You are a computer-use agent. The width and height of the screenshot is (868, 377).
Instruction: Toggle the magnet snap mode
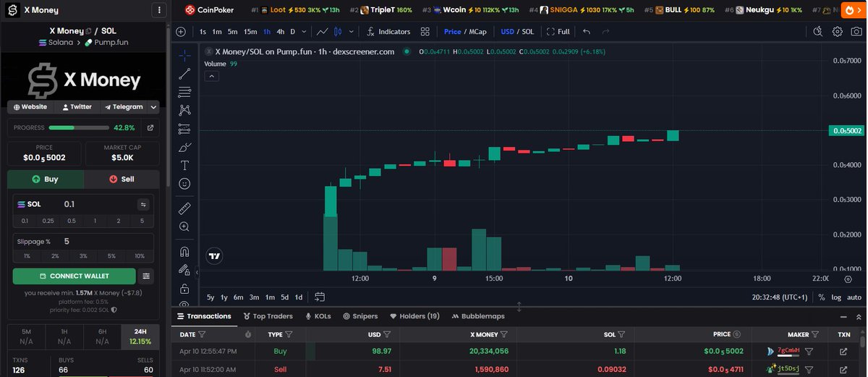coord(184,252)
